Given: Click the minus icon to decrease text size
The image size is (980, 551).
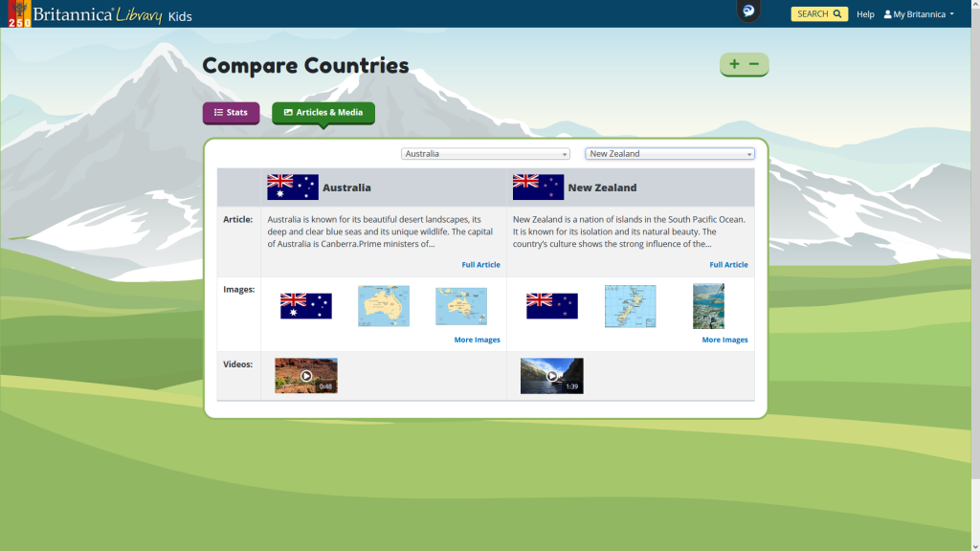Looking at the screenshot, I should pyautogui.click(x=754, y=64).
